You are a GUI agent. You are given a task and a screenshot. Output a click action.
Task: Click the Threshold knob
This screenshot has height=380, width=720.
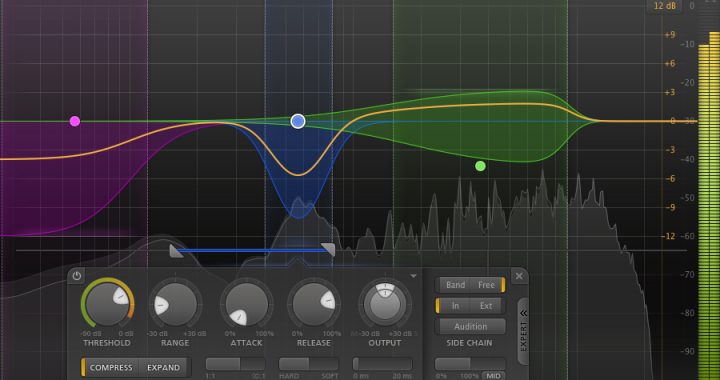click(107, 304)
